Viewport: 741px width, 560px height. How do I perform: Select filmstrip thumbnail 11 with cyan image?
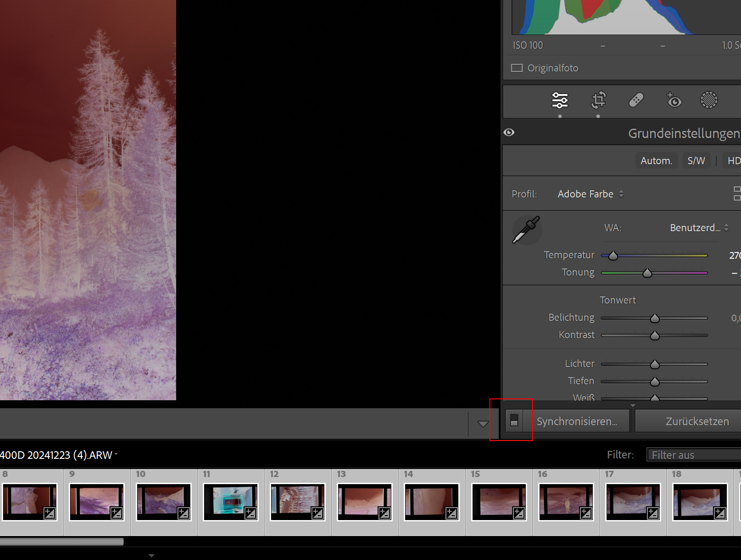click(x=231, y=502)
